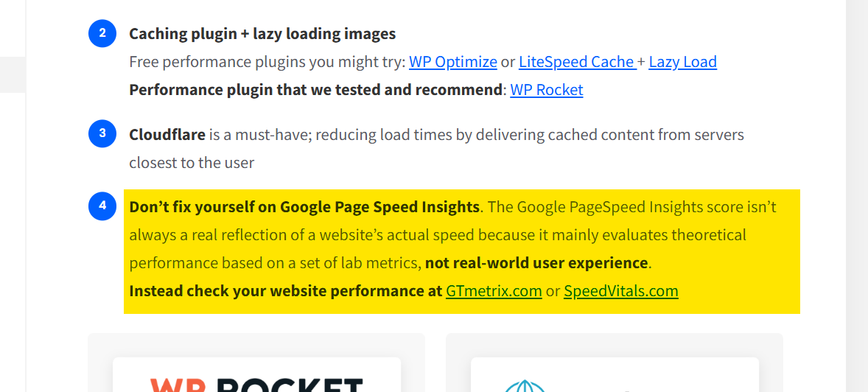Image resolution: width=868 pixels, height=392 pixels.
Task: Click the 'Caching plugin + lazy loading images' heading
Action: pos(262,34)
